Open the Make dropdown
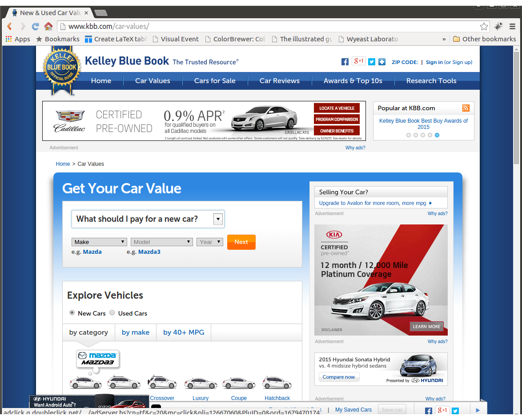This screenshot has width=522, height=420. [x=99, y=242]
